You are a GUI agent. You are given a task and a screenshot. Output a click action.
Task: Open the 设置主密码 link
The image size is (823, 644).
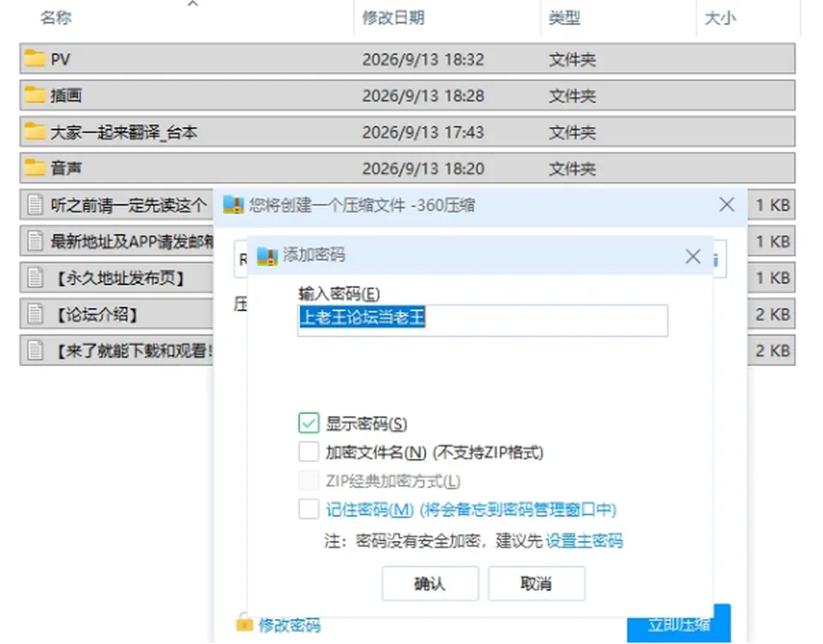click(x=585, y=540)
